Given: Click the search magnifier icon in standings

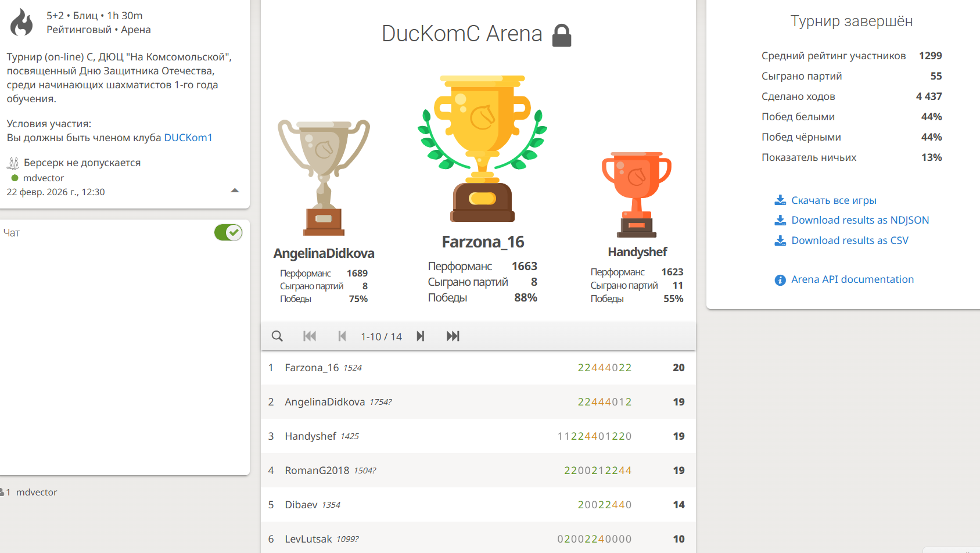Looking at the screenshot, I should click(x=277, y=336).
